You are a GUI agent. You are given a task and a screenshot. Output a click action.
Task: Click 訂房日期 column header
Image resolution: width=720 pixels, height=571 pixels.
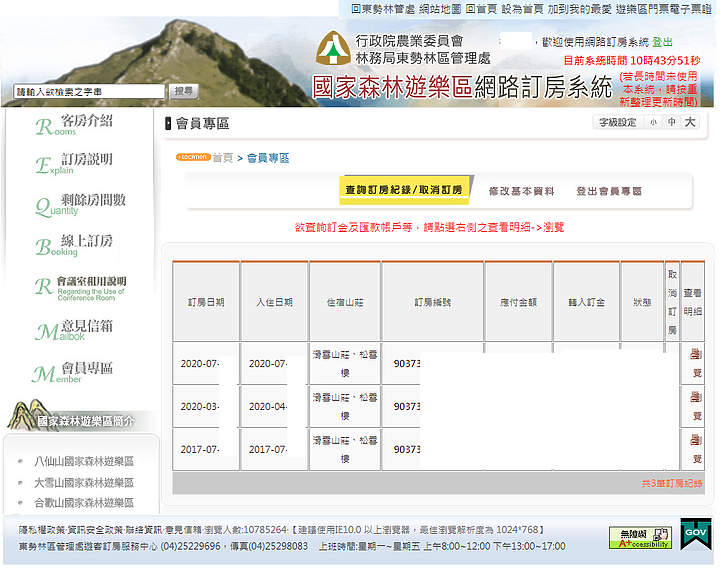point(206,302)
